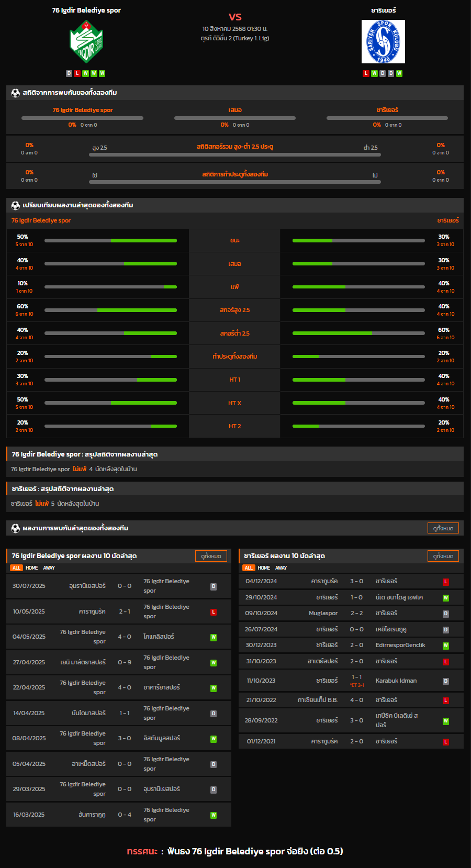Click view-all button for Sariyer last 10 matches
The width and height of the screenshot is (471, 868).
click(x=443, y=556)
